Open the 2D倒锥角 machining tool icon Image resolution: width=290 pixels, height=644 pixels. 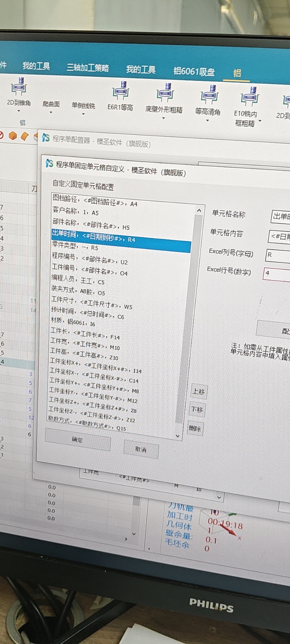point(19,87)
